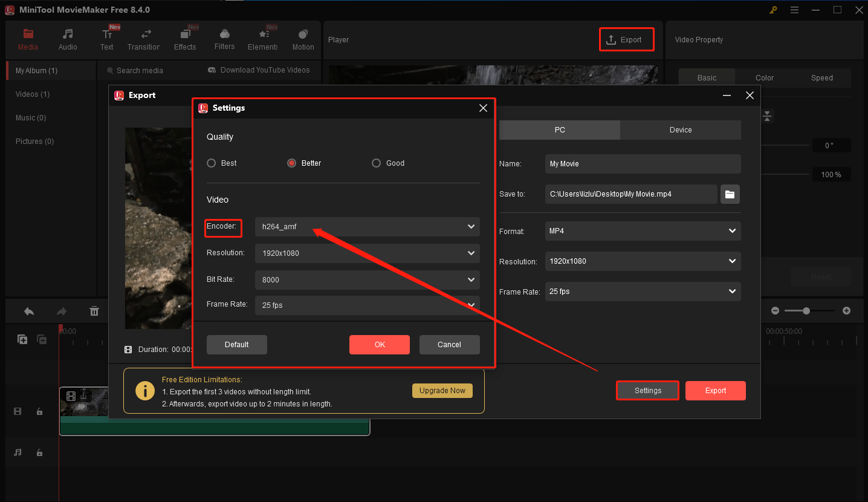Open the Color tab in Video Property
The image size is (868, 502).
(763, 77)
